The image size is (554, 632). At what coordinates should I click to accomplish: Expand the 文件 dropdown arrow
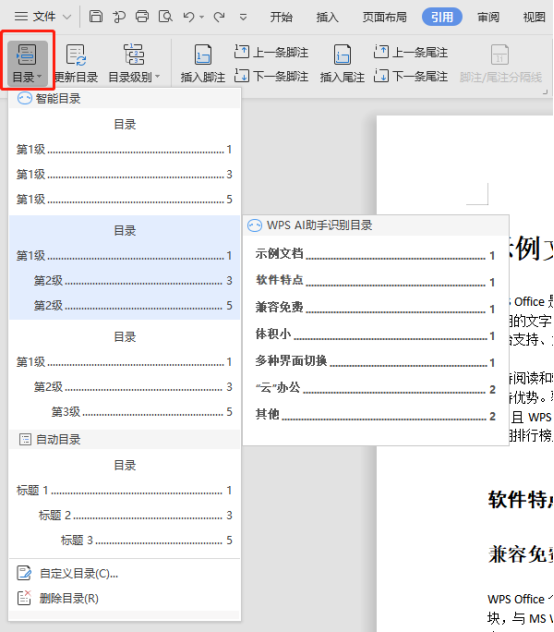click(x=67, y=17)
